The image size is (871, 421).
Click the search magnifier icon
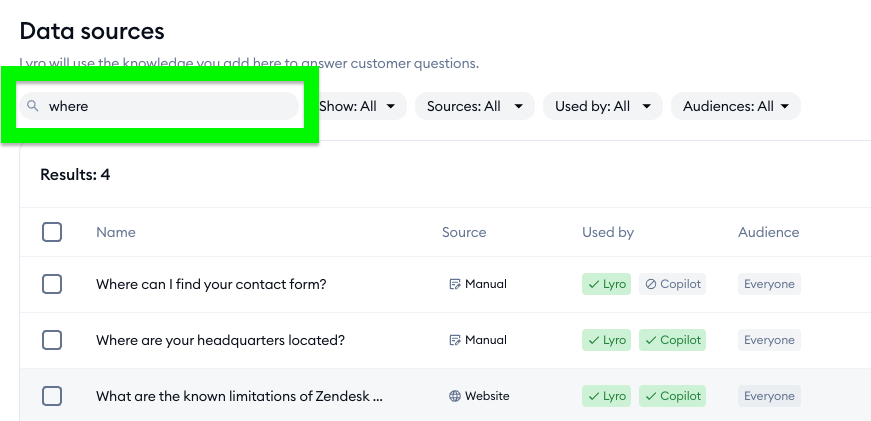[33, 106]
